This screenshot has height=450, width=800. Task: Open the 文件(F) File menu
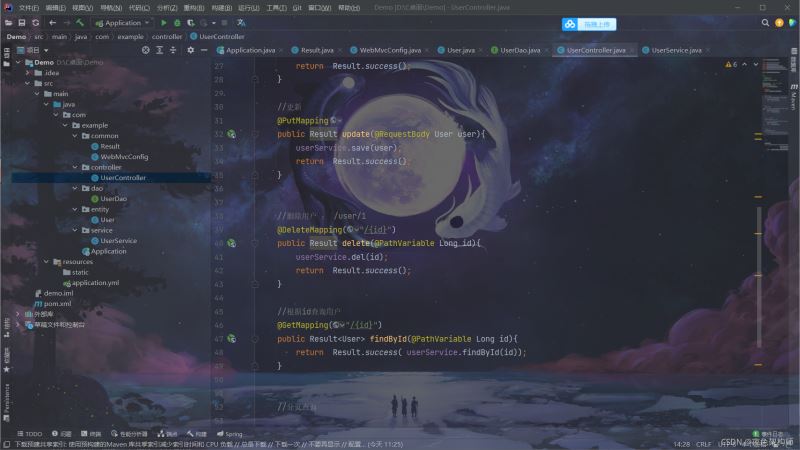point(29,8)
